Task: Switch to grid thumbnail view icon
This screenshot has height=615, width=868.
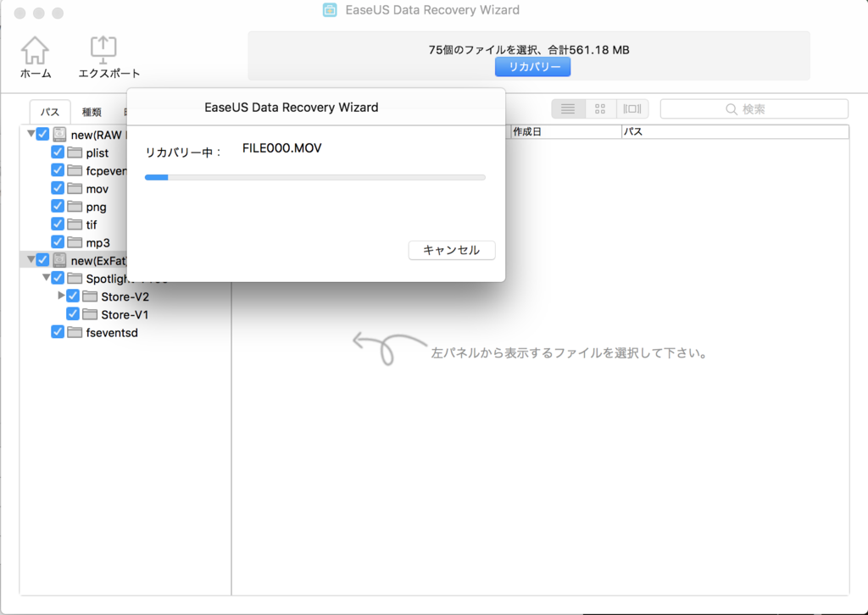Action: 600,109
